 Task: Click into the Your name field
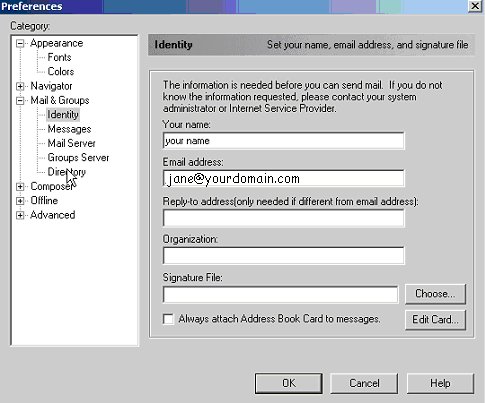click(x=284, y=141)
